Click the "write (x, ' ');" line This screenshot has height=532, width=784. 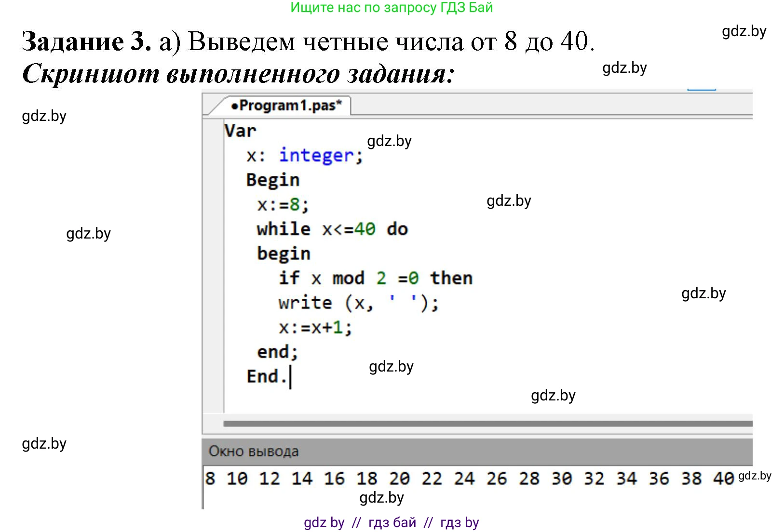click(x=359, y=303)
